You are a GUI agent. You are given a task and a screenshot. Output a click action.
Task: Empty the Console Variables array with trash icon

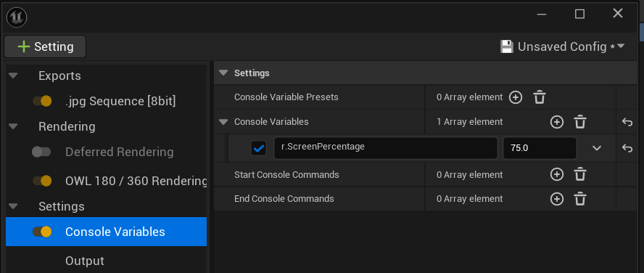coord(580,122)
